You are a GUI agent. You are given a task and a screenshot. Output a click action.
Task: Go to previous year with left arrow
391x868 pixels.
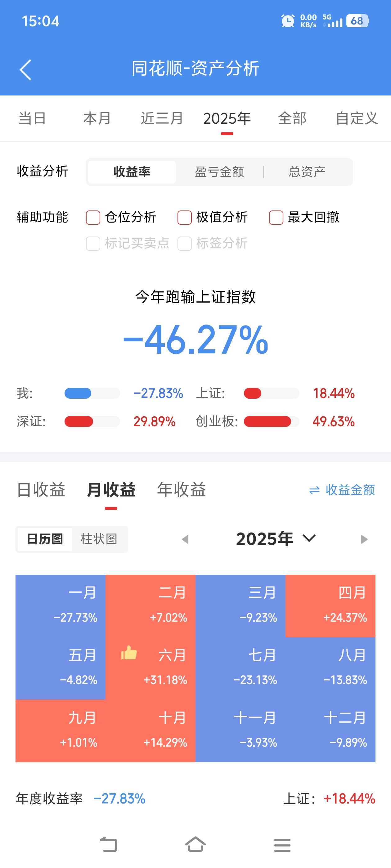185,539
